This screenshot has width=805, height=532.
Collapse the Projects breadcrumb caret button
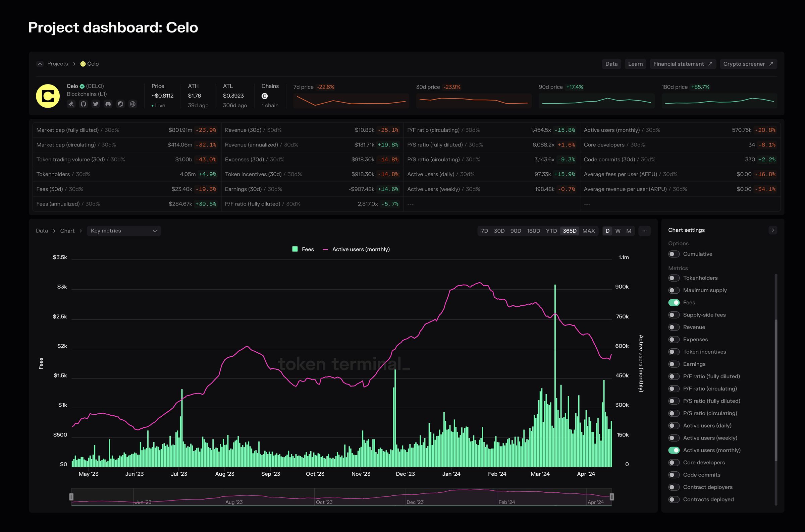pos(40,64)
